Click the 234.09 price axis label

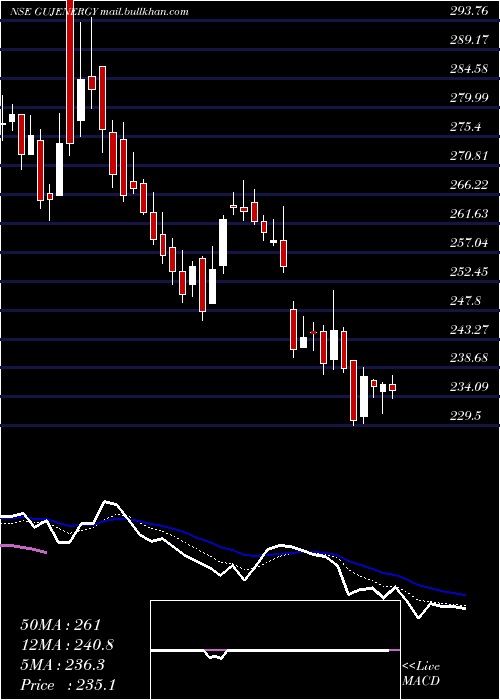pos(469,387)
